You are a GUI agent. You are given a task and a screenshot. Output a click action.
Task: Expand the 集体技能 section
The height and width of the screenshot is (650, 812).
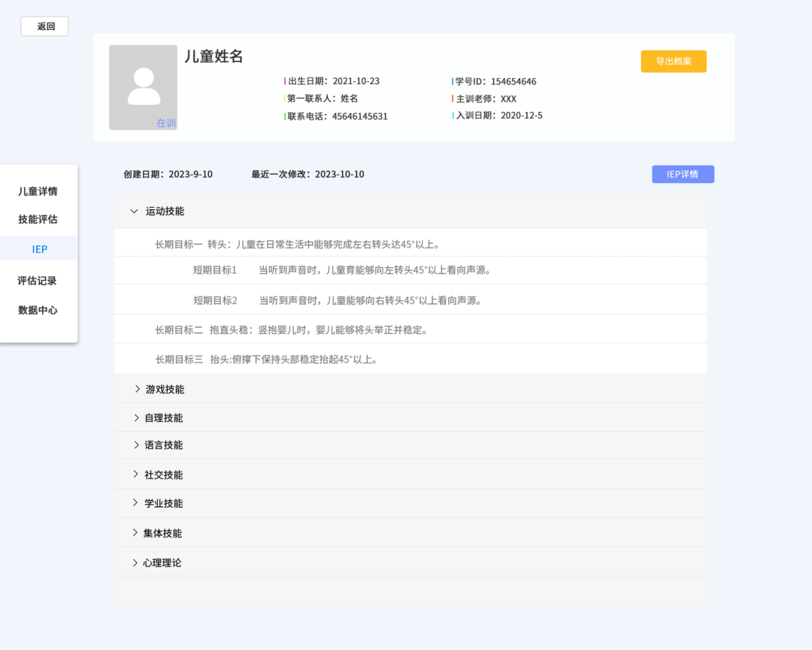(x=136, y=533)
